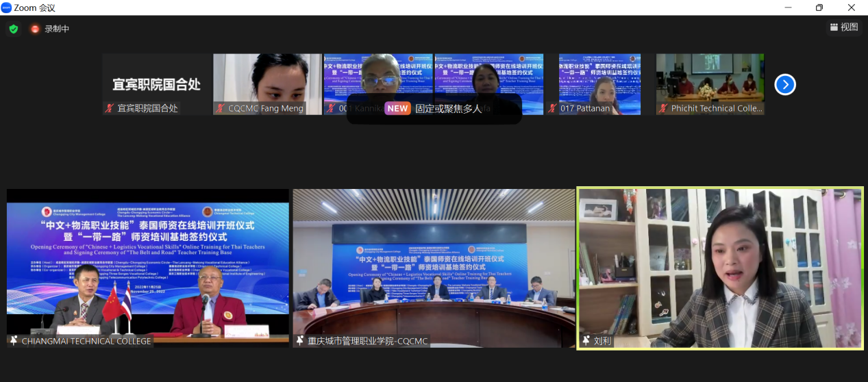
Task: Click the NEW badge on the tooltip
Action: [x=397, y=108]
